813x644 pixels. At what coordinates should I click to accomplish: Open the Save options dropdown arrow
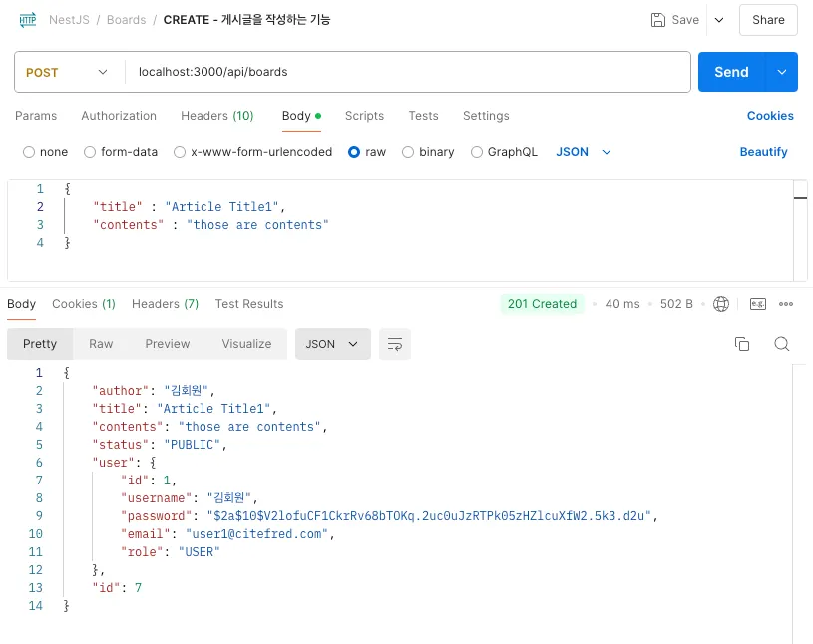point(719,20)
